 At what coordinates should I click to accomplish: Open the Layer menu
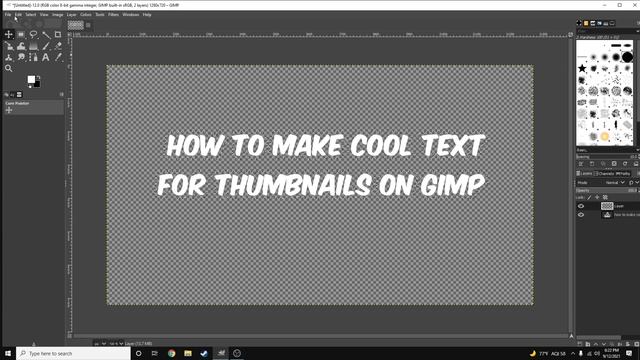tap(71, 15)
